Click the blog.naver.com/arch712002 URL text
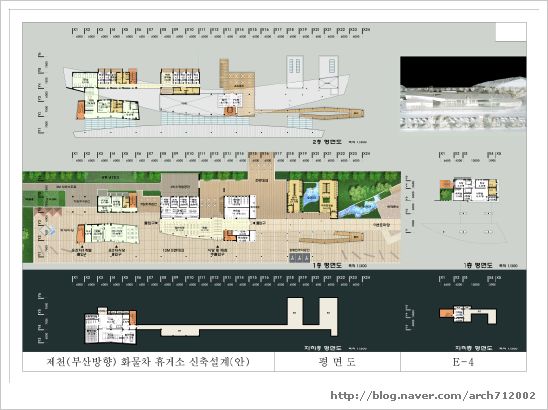This screenshot has width=548, height=410. [x=433, y=396]
